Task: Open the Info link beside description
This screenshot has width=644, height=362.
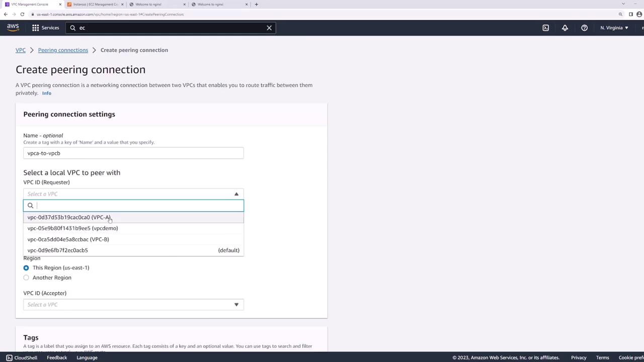Action: click(x=46, y=93)
